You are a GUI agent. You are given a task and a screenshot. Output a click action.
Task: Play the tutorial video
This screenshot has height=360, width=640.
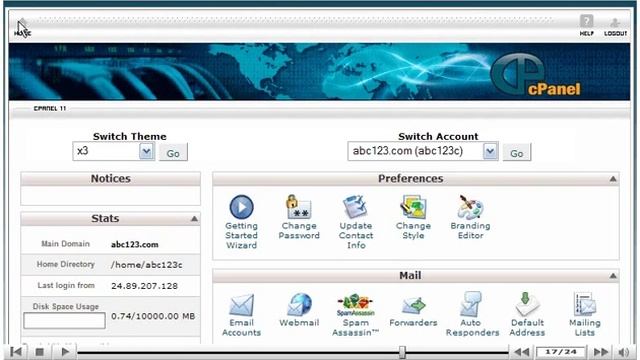pyautogui.click(x=64, y=352)
